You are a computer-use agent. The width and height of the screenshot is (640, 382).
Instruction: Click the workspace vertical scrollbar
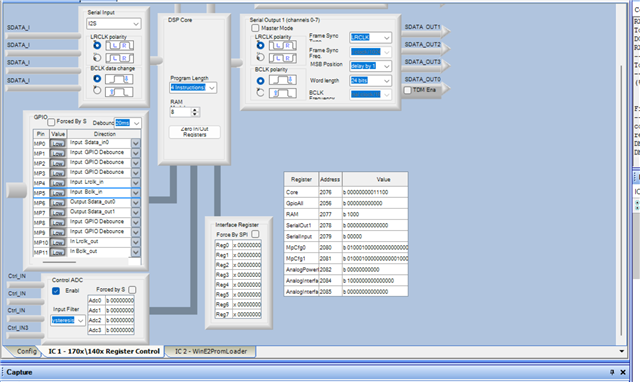point(622,200)
